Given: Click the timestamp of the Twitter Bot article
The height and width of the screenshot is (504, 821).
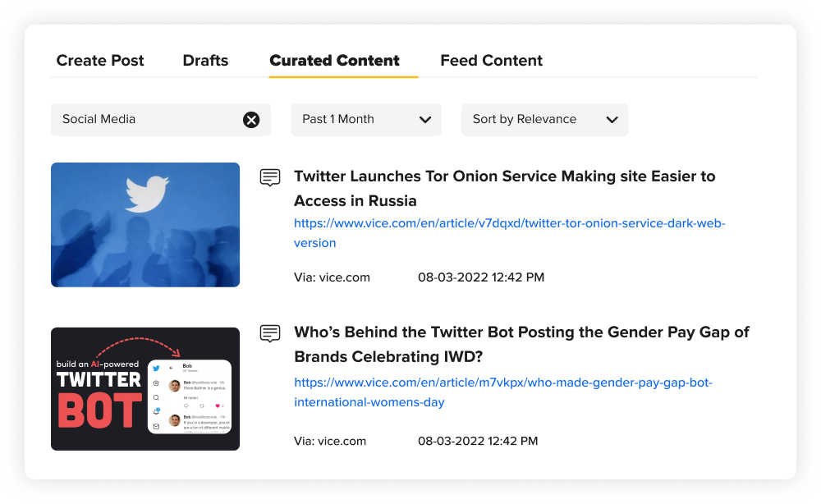Looking at the screenshot, I should (478, 441).
